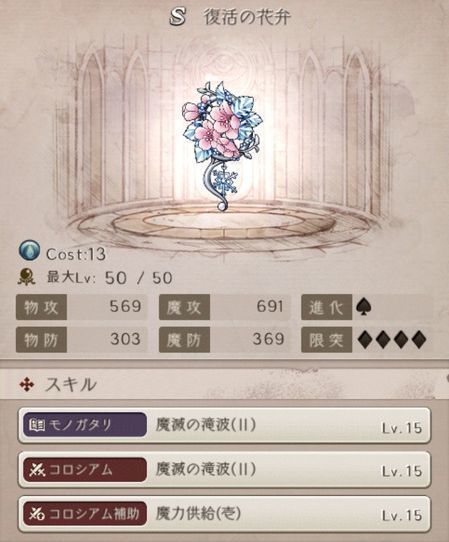Click the red cross icon beside スキル

click(x=27, y=385)
